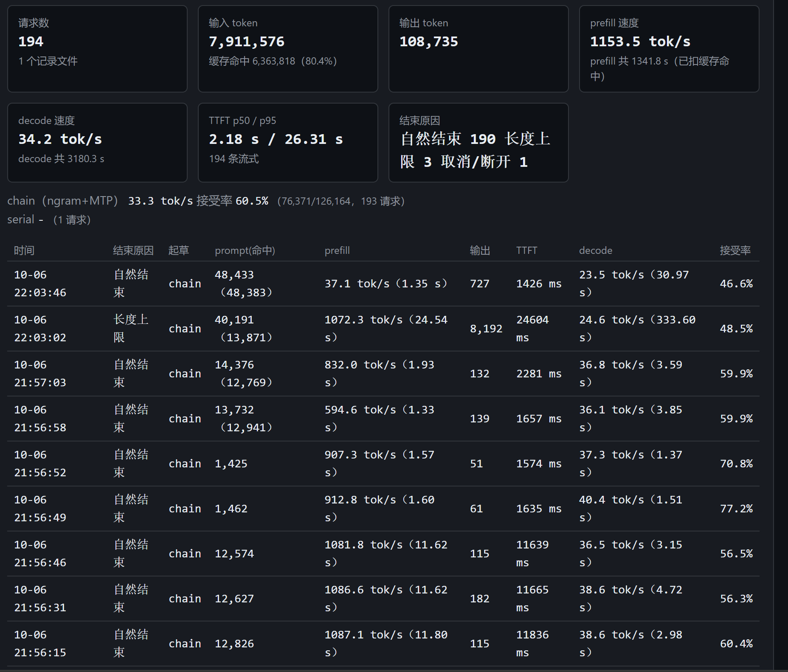Click the prefill cell 1086.6 tok/s
788x672 pixels.
(386, 599)
